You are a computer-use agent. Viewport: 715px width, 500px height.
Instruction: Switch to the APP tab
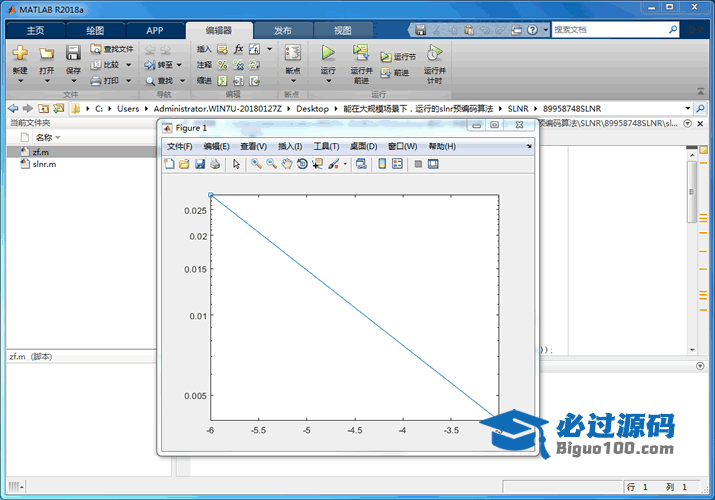(155, 31)
